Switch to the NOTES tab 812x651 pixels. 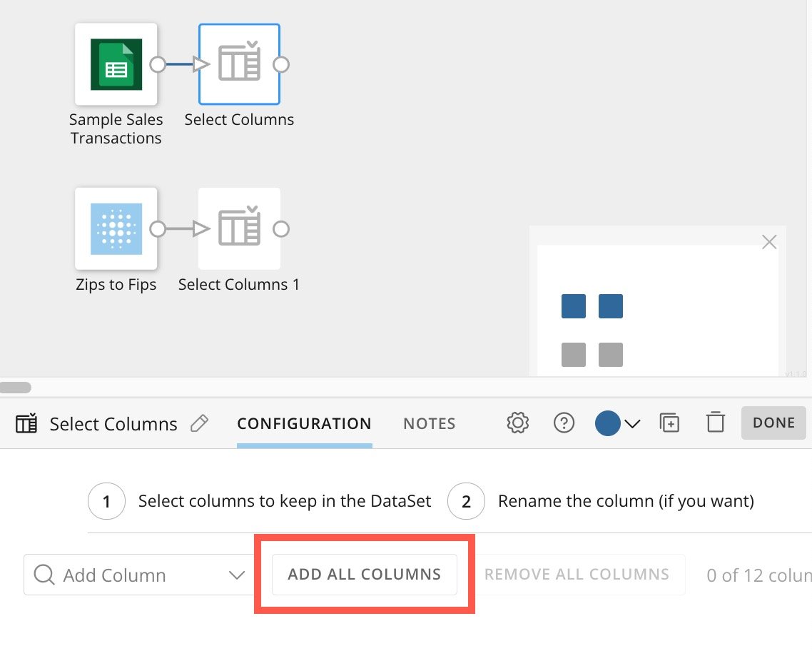tap(430, 423)
